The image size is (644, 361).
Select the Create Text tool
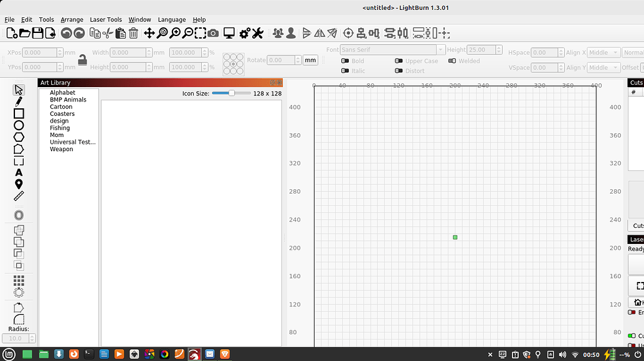tap(19, 172)
